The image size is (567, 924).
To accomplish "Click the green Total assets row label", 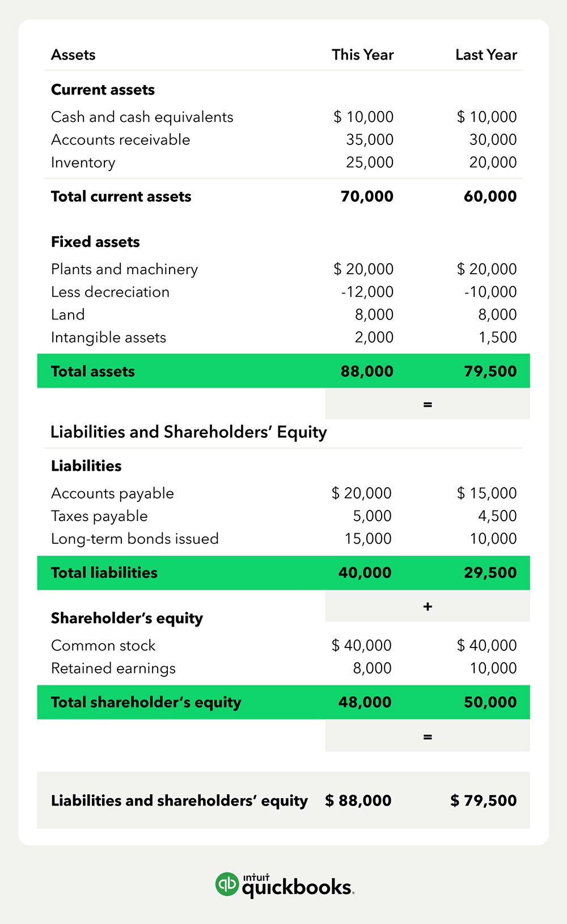I will point(93,372).
